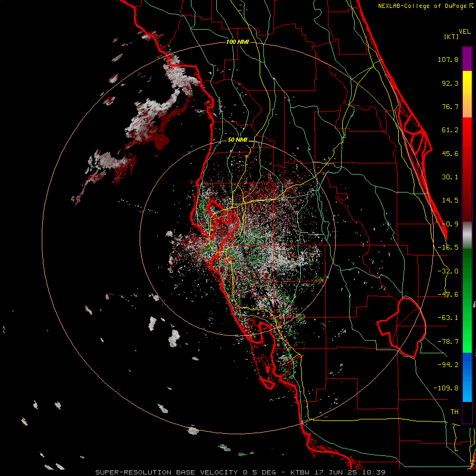
Task: Click the -109.8 legend value
Action: pyautogui.click(x=446, y=388)
